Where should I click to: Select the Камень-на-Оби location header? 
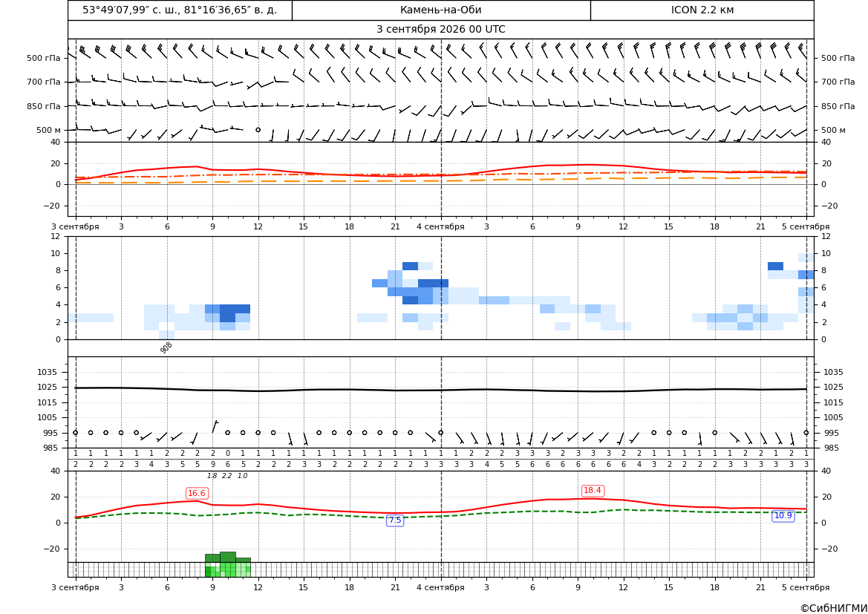click(x=441, y=10)
